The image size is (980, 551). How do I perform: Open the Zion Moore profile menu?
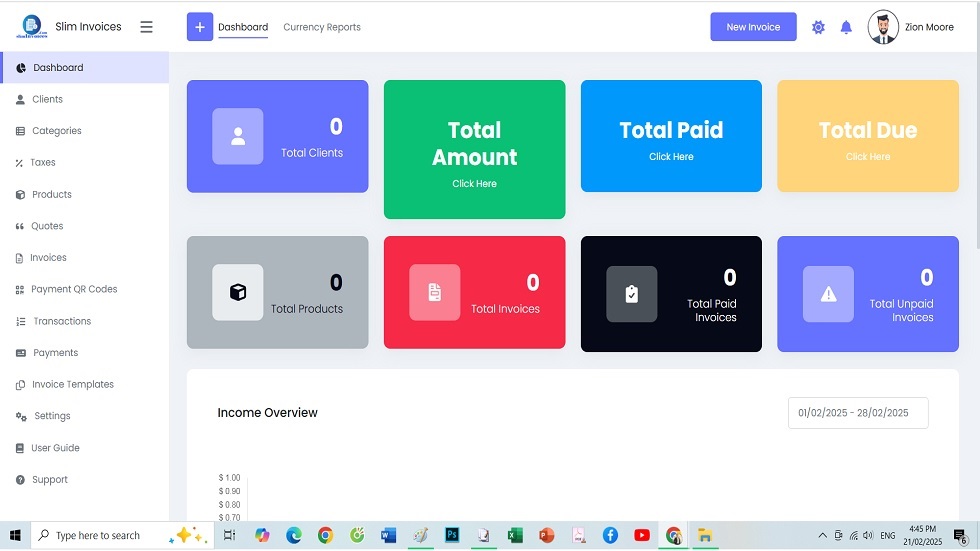click(x=911, y=28)
